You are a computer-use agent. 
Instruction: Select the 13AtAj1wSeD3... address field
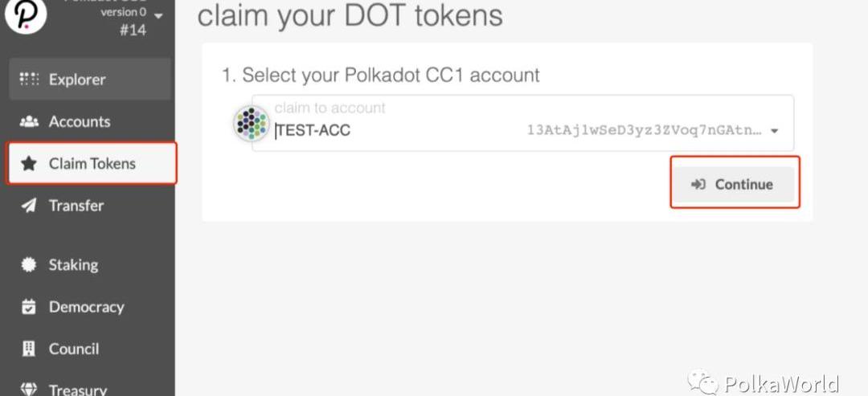pyautogui.click(x=645, y=130)
